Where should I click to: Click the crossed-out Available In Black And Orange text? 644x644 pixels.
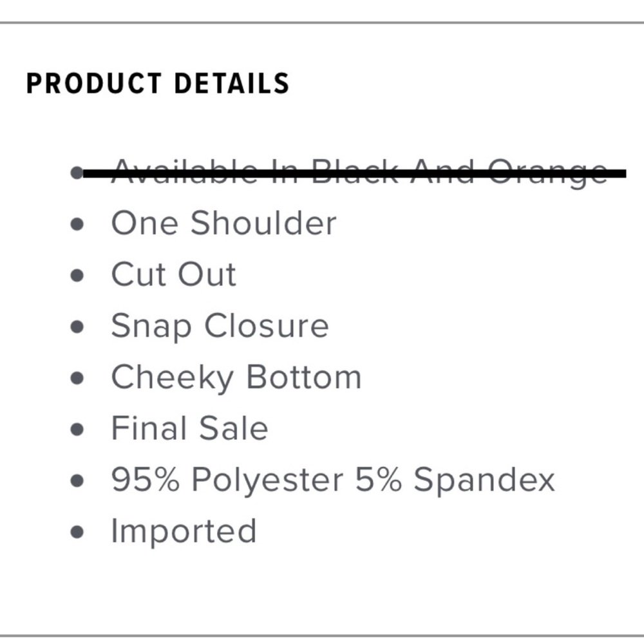[359, 172]
